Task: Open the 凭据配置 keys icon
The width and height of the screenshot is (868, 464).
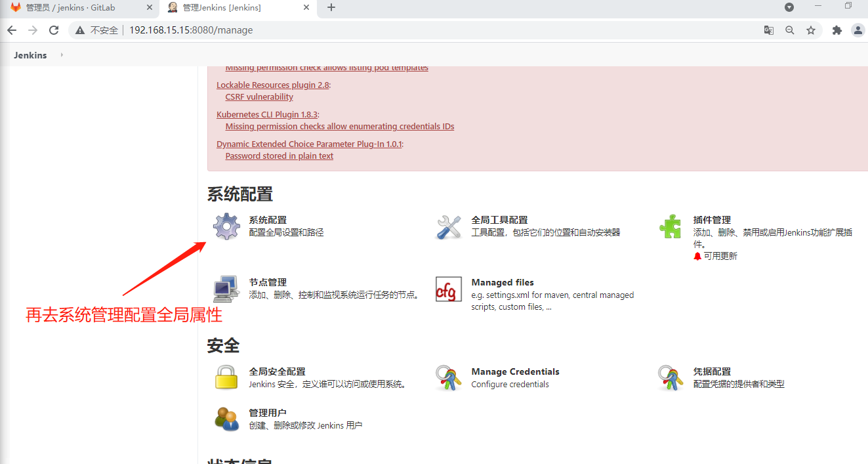Action: (671, 378)
